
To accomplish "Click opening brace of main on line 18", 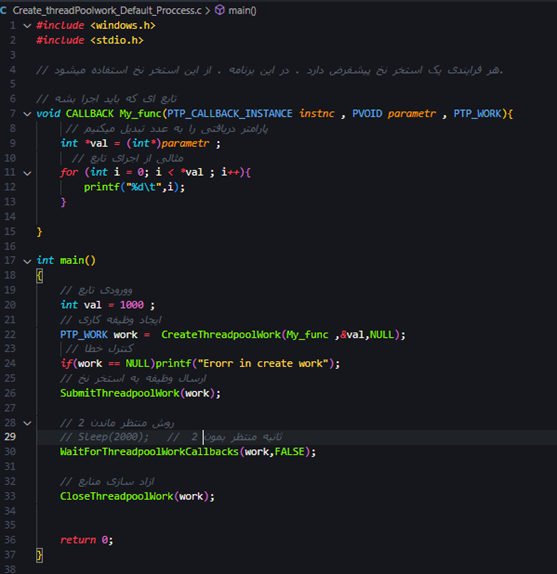I will (x=40, y=275).
